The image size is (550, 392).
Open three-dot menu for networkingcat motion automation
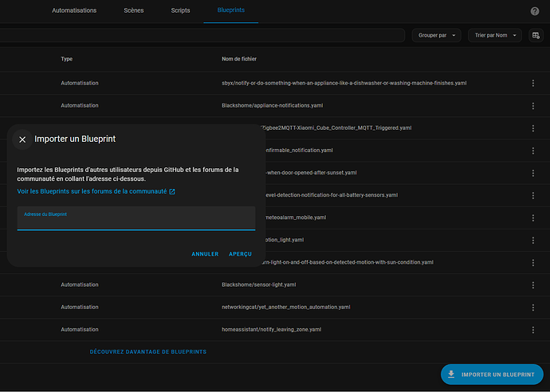(533, 307)
